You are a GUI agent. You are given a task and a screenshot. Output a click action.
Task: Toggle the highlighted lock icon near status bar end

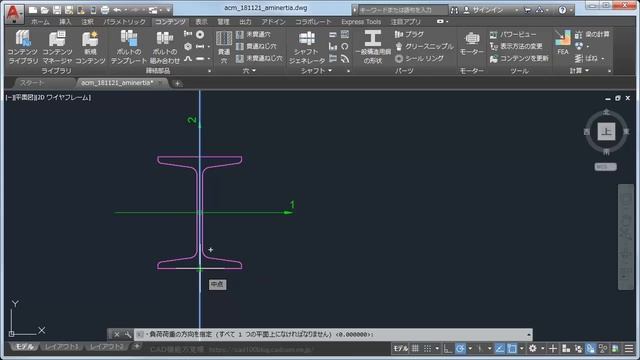tap(591, 348)
